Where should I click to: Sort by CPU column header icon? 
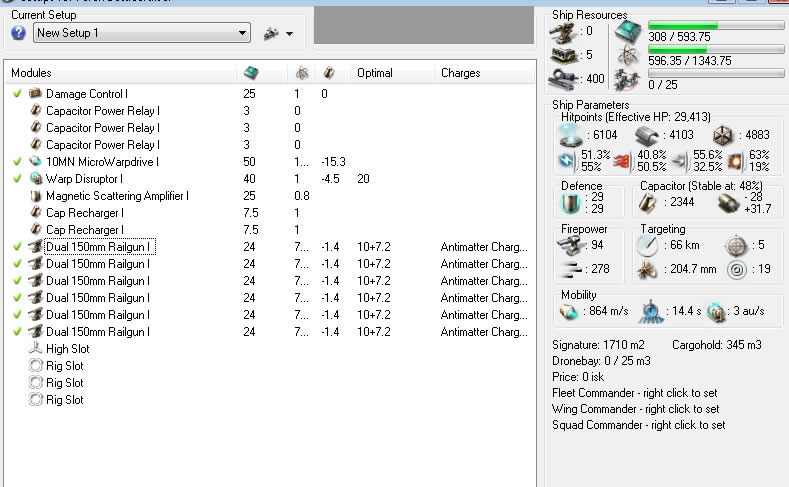tap(251, 73)
